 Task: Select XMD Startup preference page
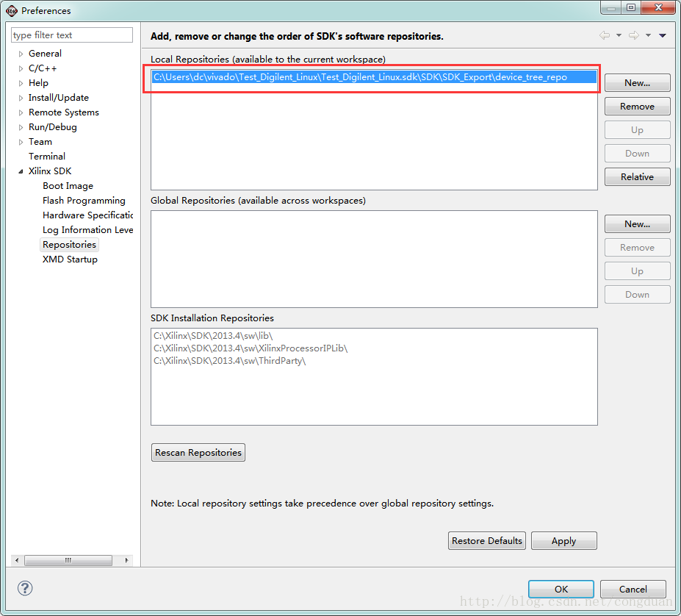tap(70, 259)
